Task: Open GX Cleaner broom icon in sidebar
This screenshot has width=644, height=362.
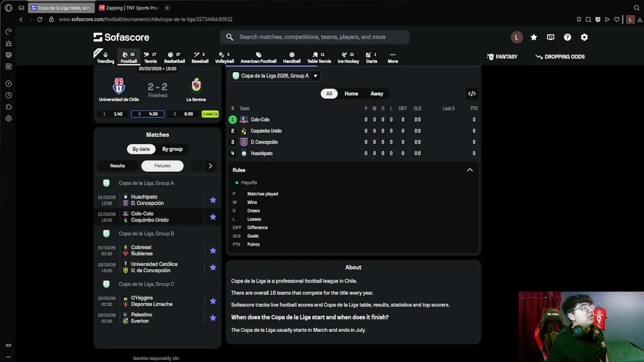Action: click(9, 43)
